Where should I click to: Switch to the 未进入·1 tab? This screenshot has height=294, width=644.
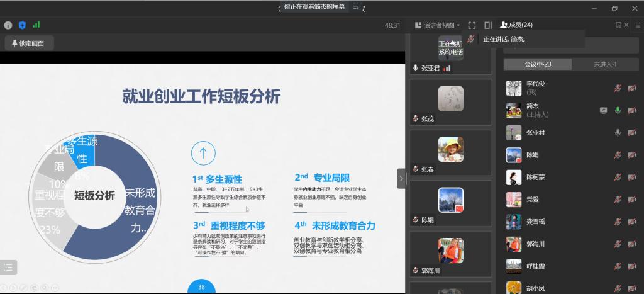[605, 64]
